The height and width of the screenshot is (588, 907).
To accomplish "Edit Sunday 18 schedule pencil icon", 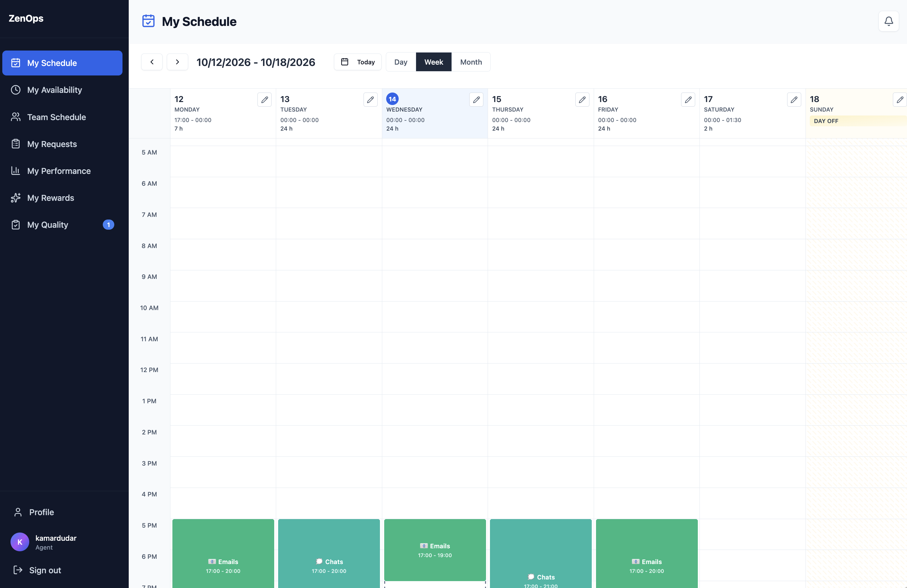I will (900, 99).
